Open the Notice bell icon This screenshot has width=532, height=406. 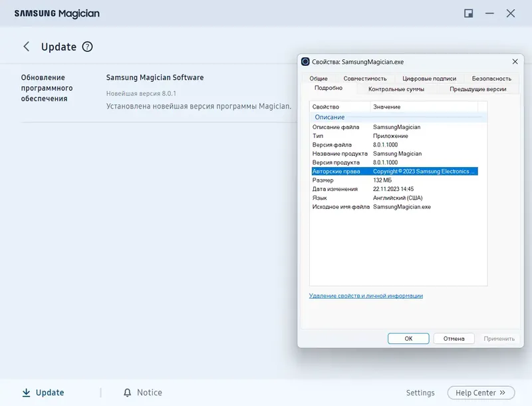point(127,393)
